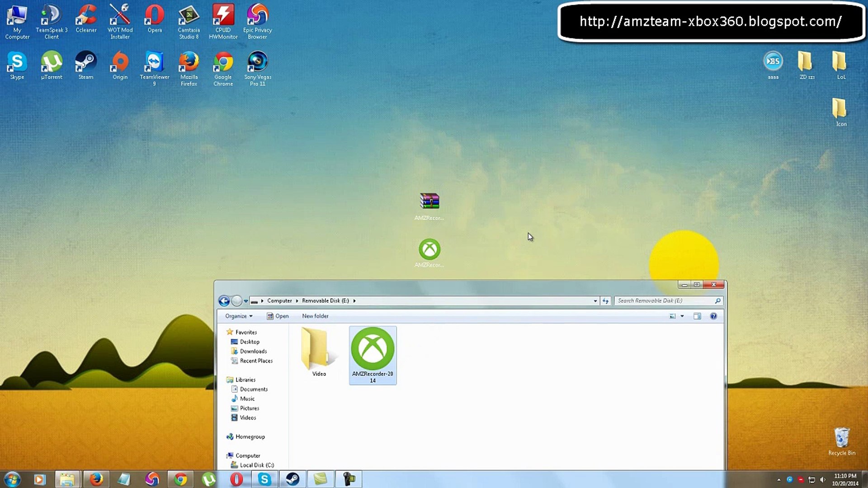Click inside the Search Removable Disk box

point(660,300)
